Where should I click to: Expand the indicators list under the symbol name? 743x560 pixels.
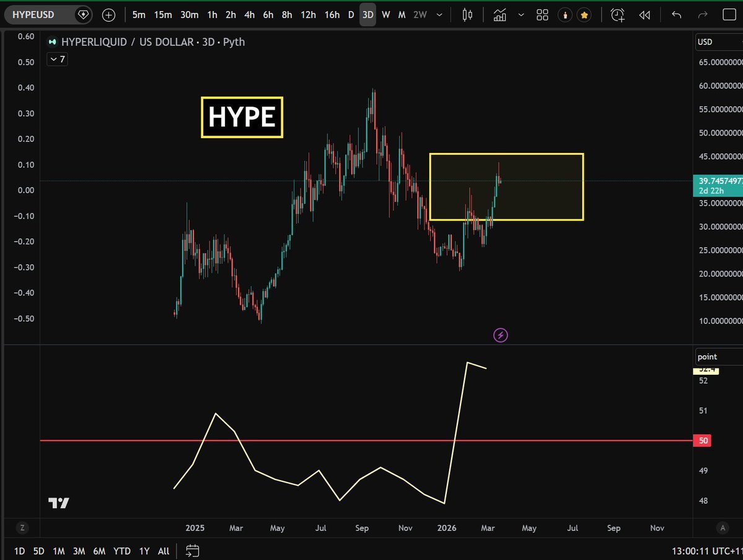[x=56, y=59]
